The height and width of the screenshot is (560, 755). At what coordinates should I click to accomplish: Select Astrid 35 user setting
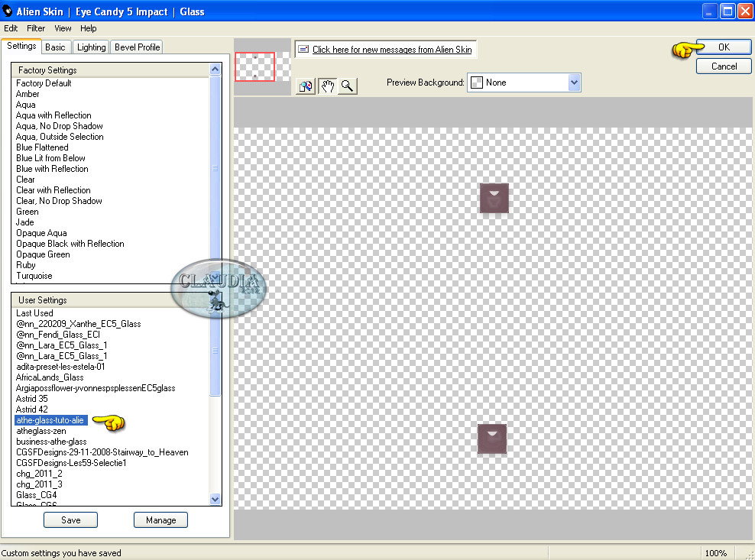[32, 399]
